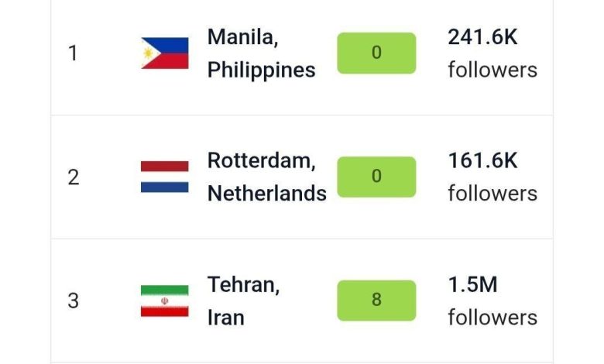Select the green 0 badge for Rotterdam
This screenshot has width=604, height=364.
point(376,177)
